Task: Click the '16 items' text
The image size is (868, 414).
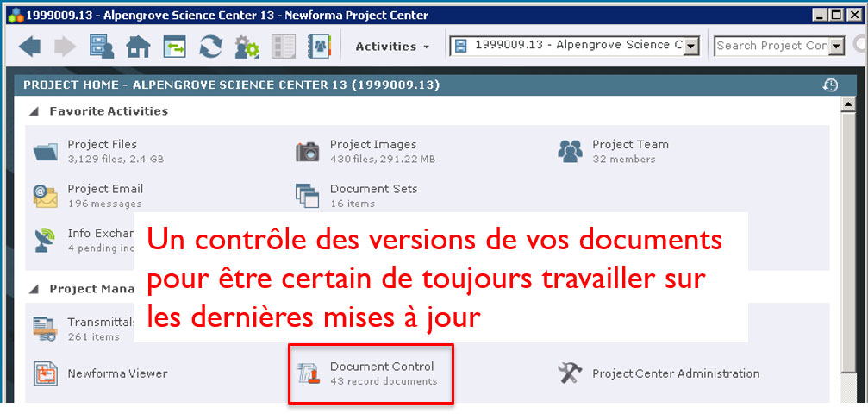Action: (353, 204)
